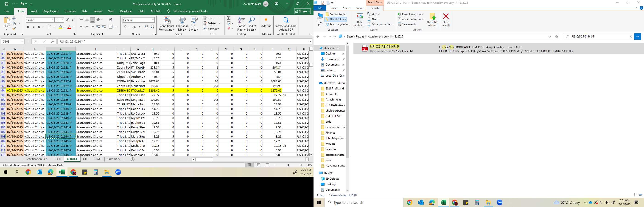Open Kind filter dropdown in Explorer
Viewport: 644px width, 207px height.
(373, 14)
